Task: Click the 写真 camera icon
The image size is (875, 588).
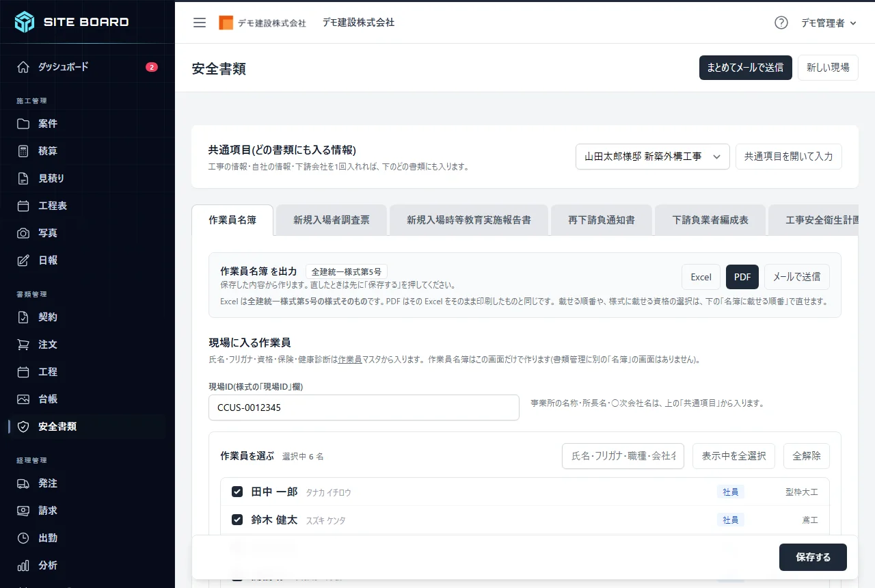Action: pyautogui.click(x=23, y=233)
